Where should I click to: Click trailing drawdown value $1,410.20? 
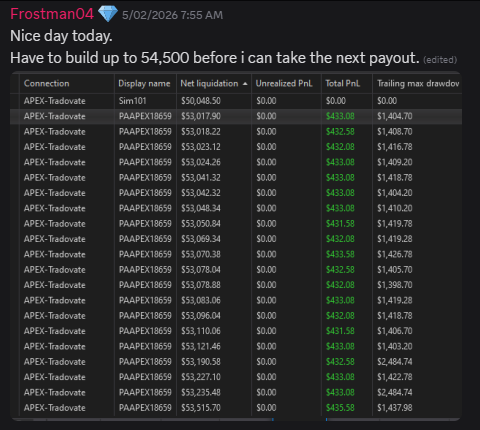(395, 208)
